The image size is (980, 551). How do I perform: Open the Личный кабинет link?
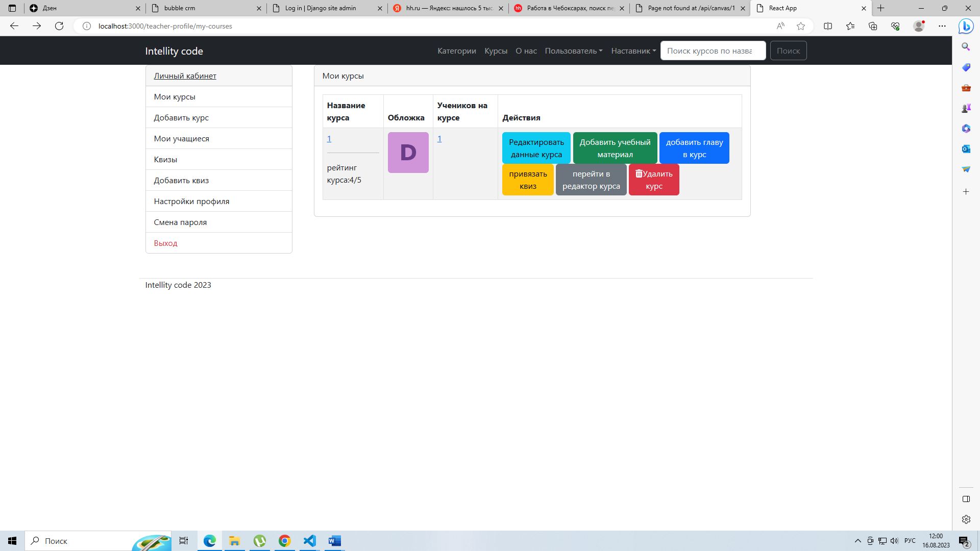(x=185, y=76)
